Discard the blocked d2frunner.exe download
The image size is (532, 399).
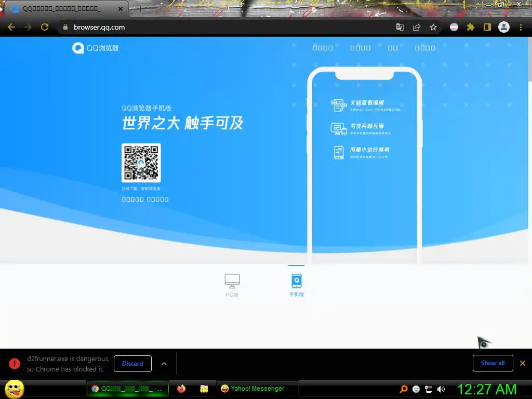[132, 363]
